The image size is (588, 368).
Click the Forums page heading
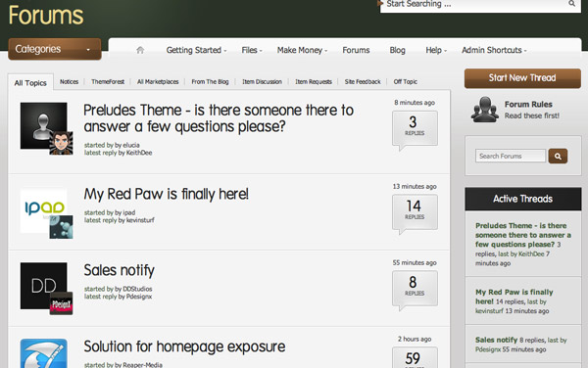click(46, 16)
